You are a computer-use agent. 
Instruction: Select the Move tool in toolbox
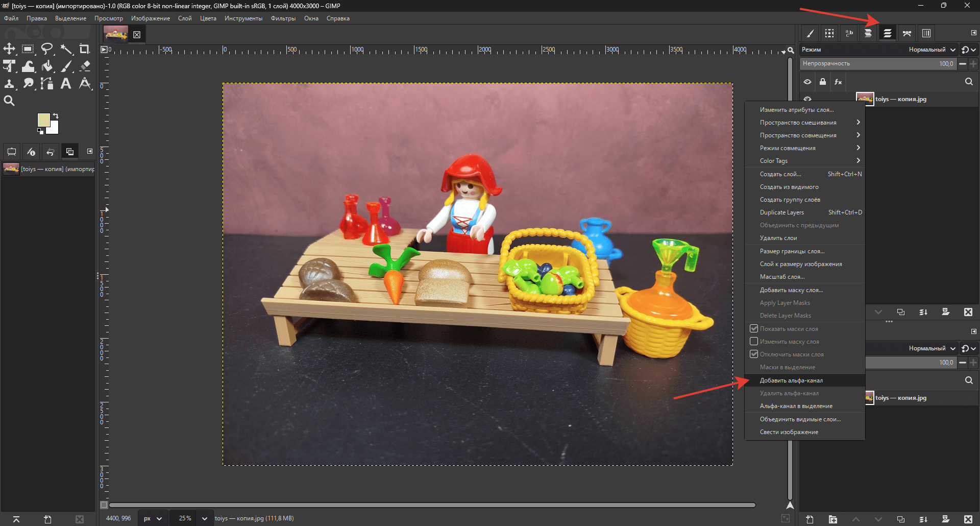pos(9,49)
